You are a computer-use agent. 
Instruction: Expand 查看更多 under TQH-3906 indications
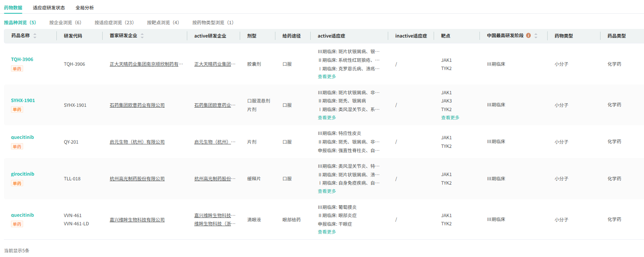click(327, 77)
